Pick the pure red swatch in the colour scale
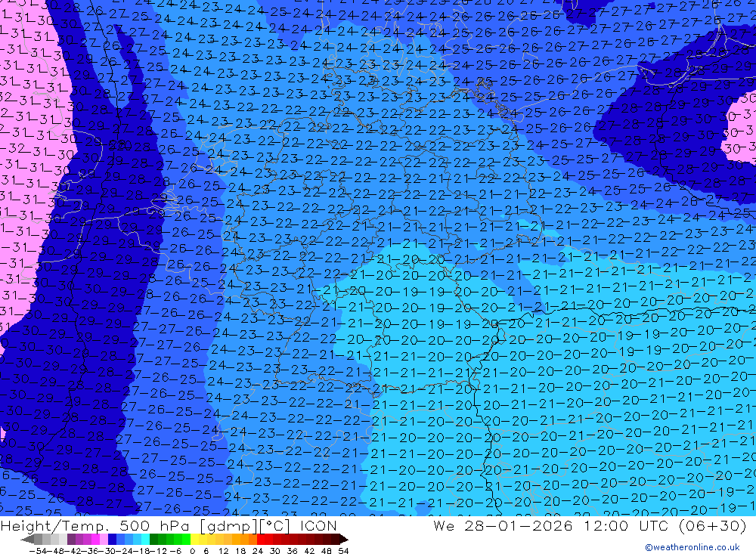Image resolution: width=756 pixels, height=554 pixels. (x=261, y=539)
